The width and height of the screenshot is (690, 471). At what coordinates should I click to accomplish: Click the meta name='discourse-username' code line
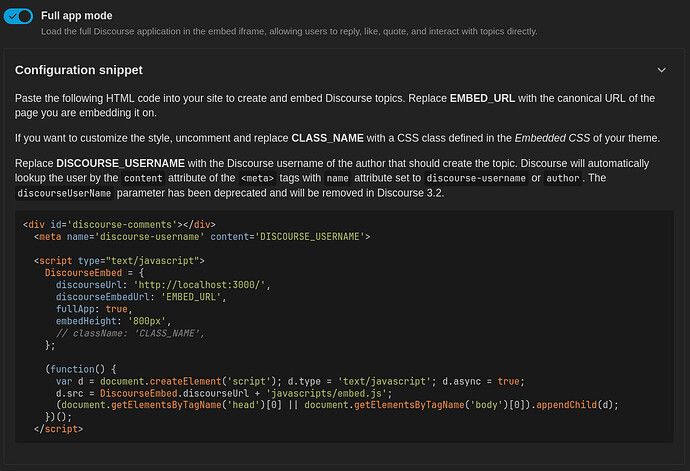(x=202, y=237)
